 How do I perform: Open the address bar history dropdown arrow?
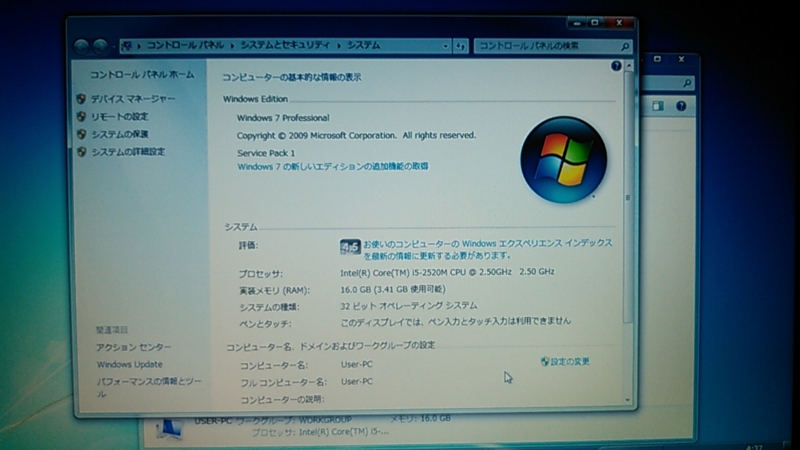point(445,46)
